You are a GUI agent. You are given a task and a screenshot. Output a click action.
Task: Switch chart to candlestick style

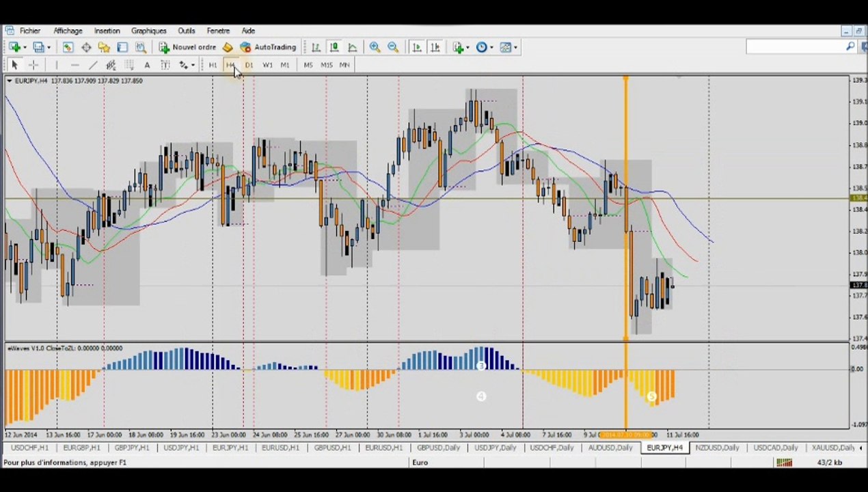[334, 47]
